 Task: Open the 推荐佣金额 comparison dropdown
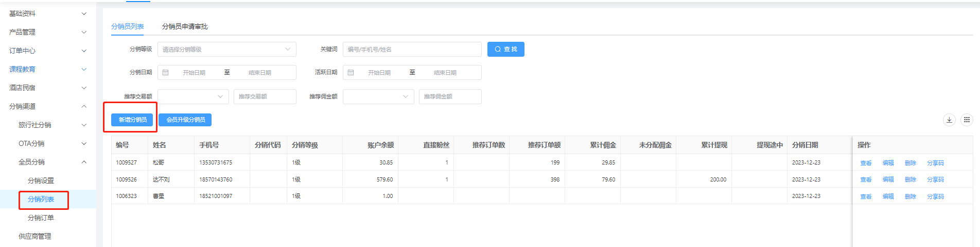click(378, 96)
